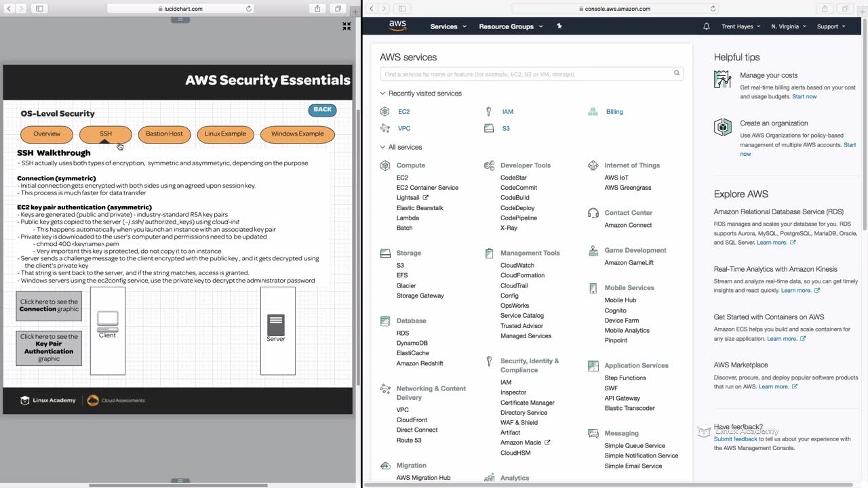The width and height of the screenshot is (868, 488).
Task: Open the CloudTrail service link
Action: (514, 285)
